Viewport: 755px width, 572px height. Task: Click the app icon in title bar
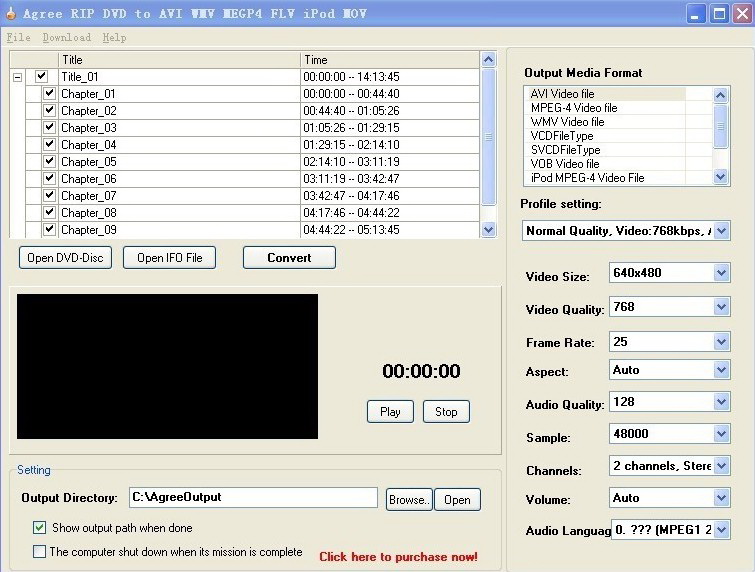point(10,14)
